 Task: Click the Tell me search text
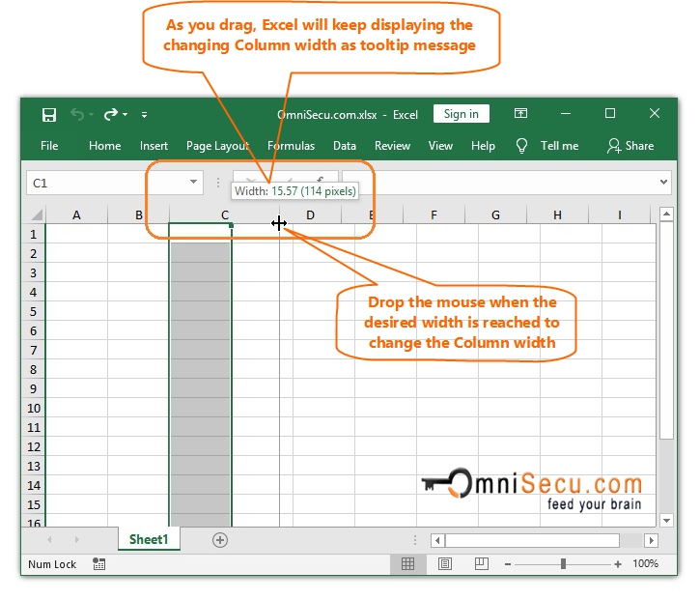[559, 146]
